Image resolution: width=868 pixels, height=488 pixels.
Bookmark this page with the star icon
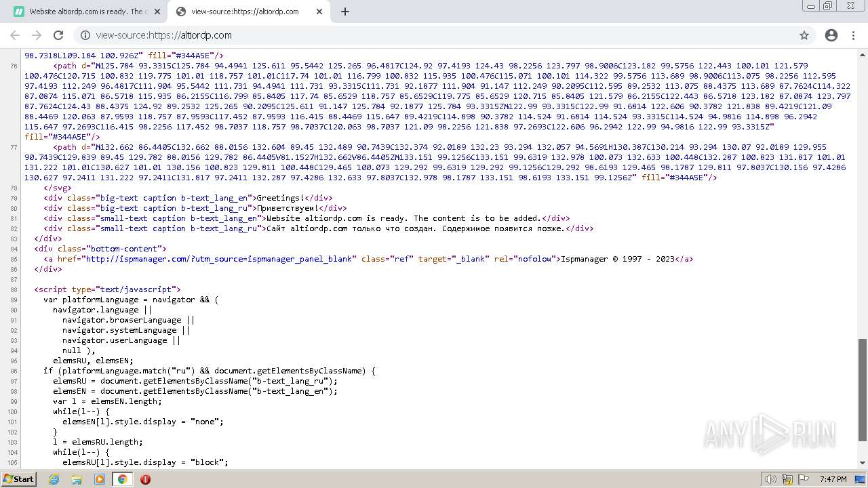[x=804, y=35]
